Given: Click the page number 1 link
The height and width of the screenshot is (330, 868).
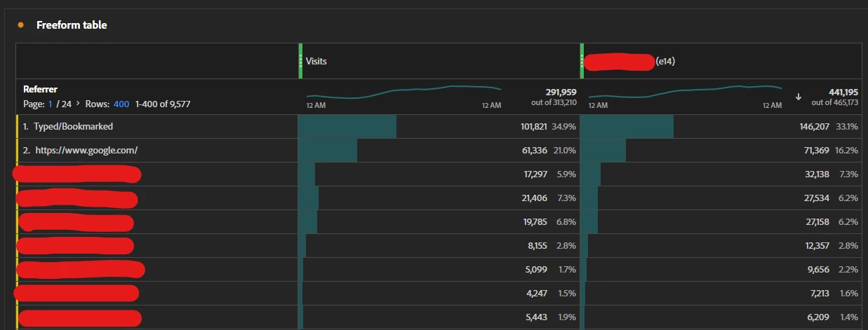Looking at the screenshot, I should coord(50,104).
